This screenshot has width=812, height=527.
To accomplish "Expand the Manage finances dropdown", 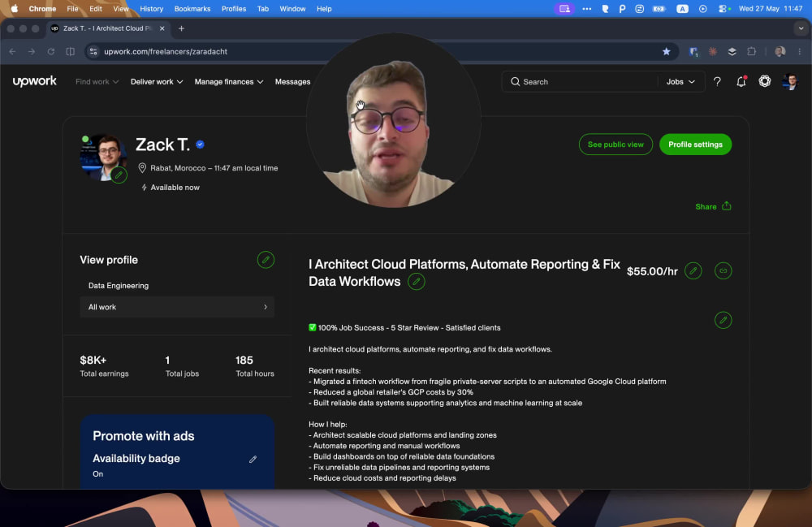I will pos(229,81).
